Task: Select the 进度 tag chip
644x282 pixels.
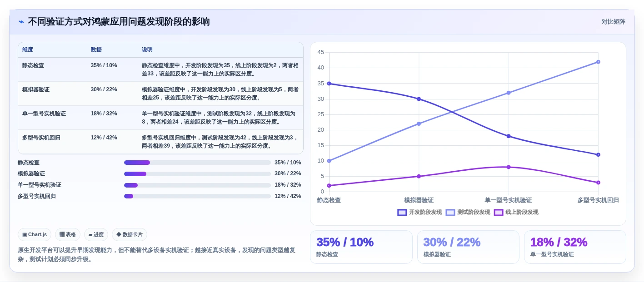Action: [x=96, y=235]
